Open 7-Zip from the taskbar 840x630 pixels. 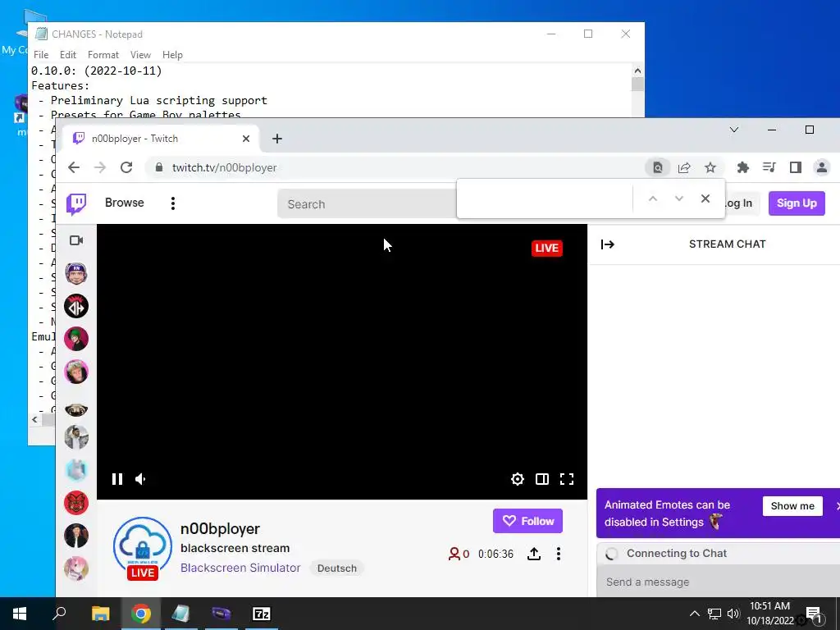click(x=262, y=614)
